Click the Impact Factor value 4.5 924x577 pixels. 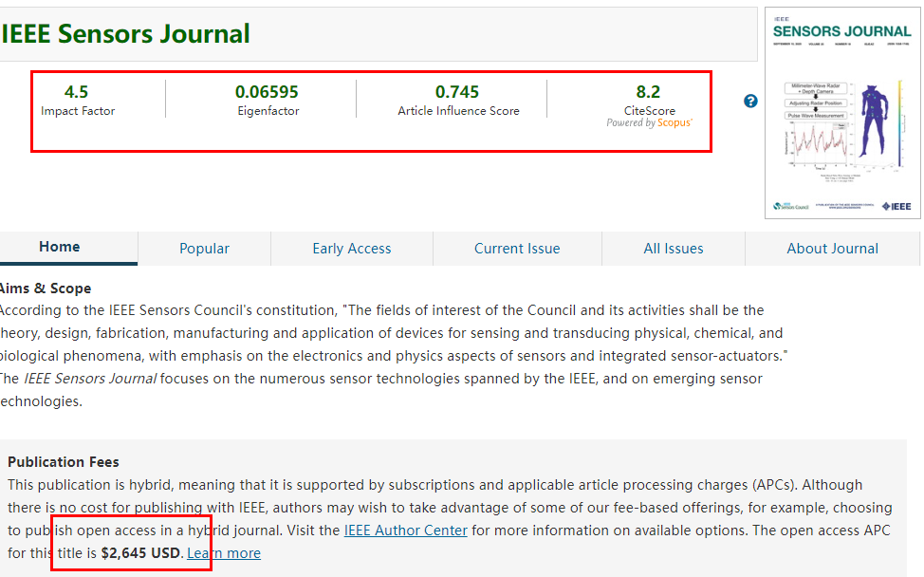[x=76, y=92]
